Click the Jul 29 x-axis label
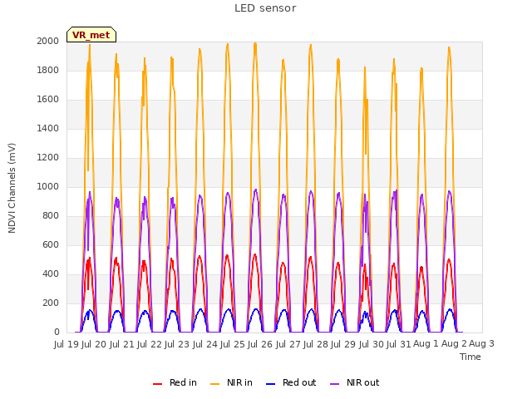This screenshot has height=399, width=532. 343,344
